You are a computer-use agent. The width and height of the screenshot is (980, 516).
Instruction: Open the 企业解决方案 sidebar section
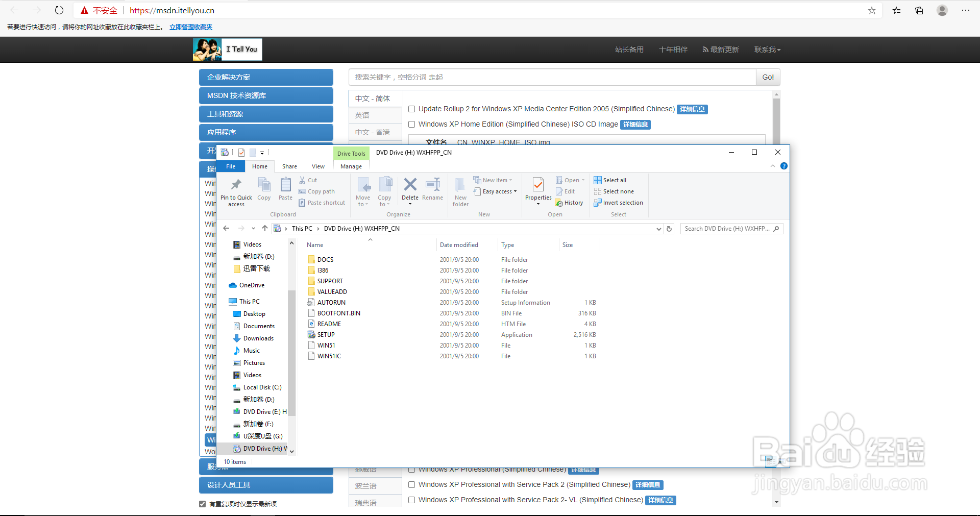click(266, 77)
